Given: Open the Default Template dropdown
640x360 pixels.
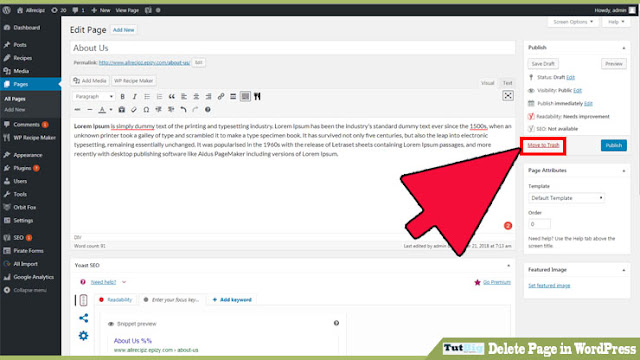Looking at the screenshot, I should (567, 198).
